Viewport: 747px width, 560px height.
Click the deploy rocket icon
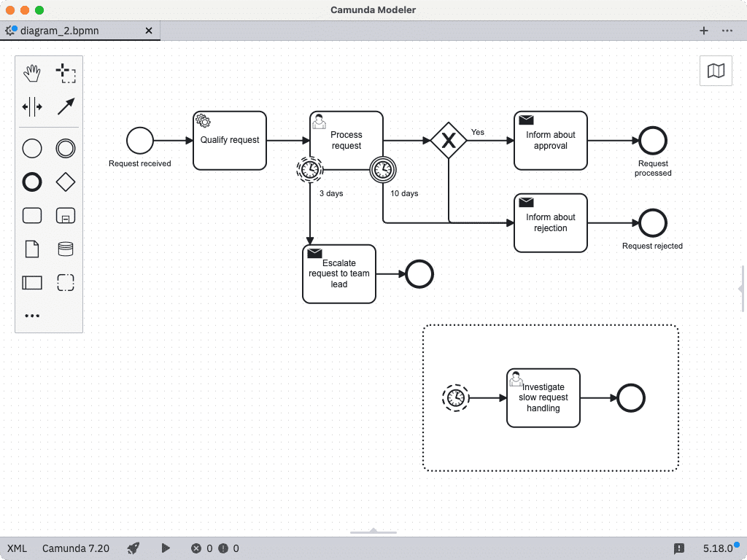point(133,548)
